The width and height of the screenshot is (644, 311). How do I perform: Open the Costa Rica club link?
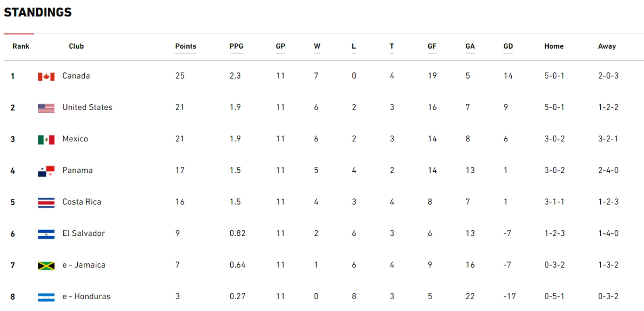(x=82, y=202)
